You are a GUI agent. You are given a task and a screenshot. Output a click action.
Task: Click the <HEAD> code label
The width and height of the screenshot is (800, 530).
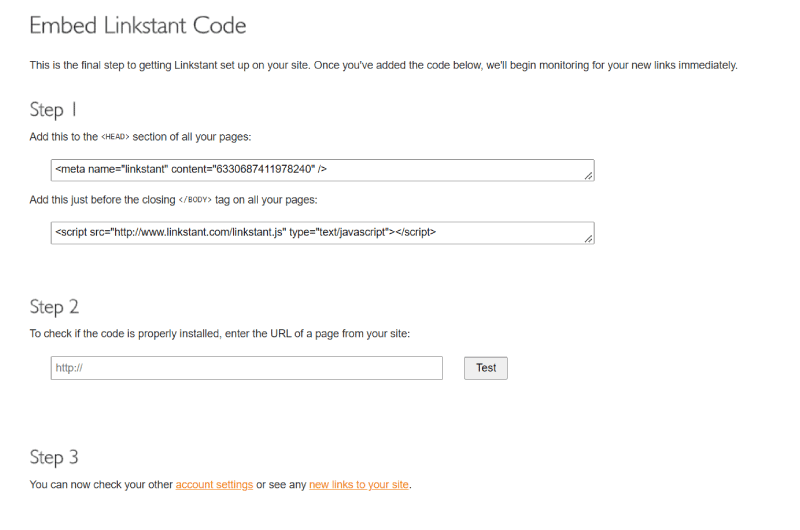[x=115, y=137]
